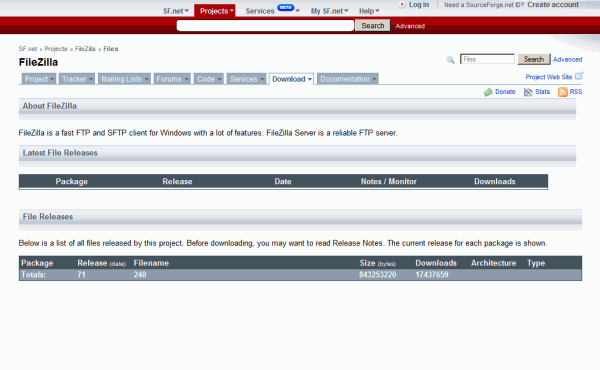Click the Donate pencil icon
The image size is (600, 370).
(488, 92)
